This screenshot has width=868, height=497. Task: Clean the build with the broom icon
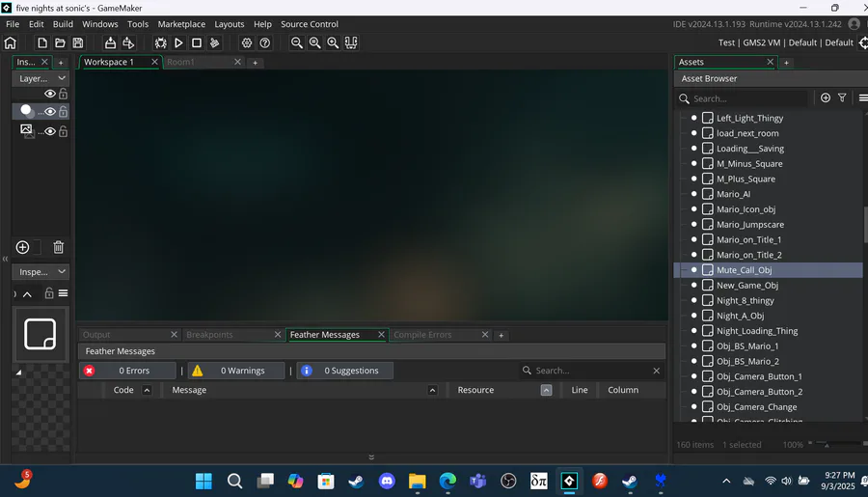[x=215, y=42]
